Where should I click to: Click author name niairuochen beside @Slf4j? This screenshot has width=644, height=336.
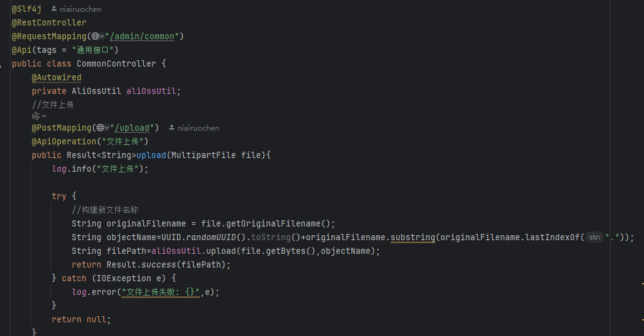pyautogui.click(x=80, y=9)
